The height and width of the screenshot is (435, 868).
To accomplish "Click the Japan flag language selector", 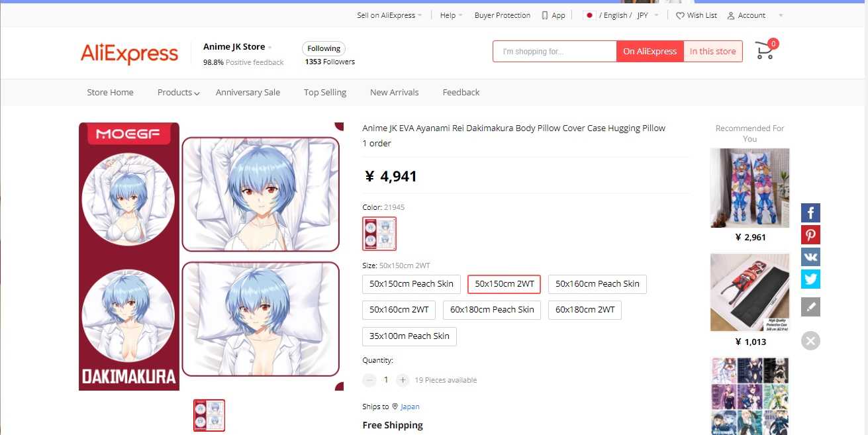I will point(589,15).
